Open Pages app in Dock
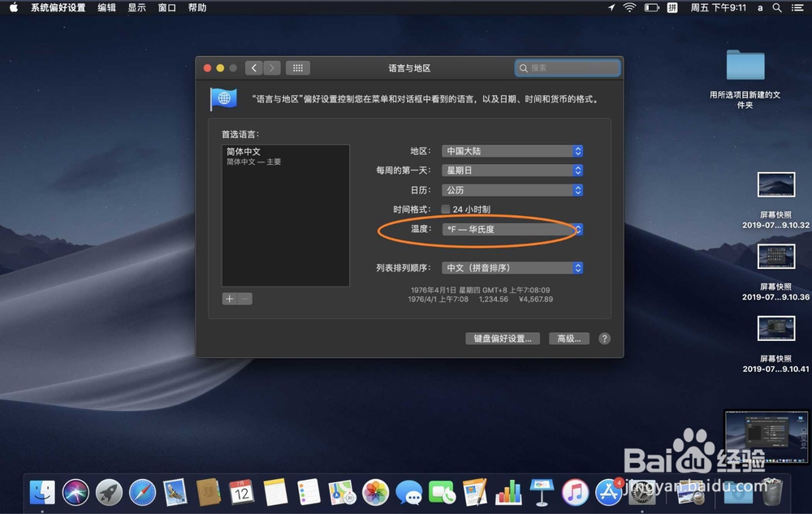The image size is (812, 514). 475,492
